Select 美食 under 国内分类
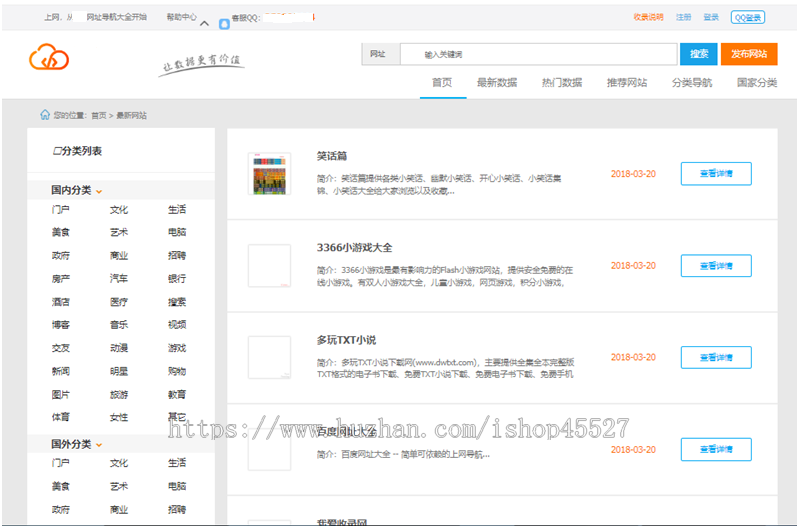Screen dimensions: 799x528 pyautogui.click(x=61, y=232)
